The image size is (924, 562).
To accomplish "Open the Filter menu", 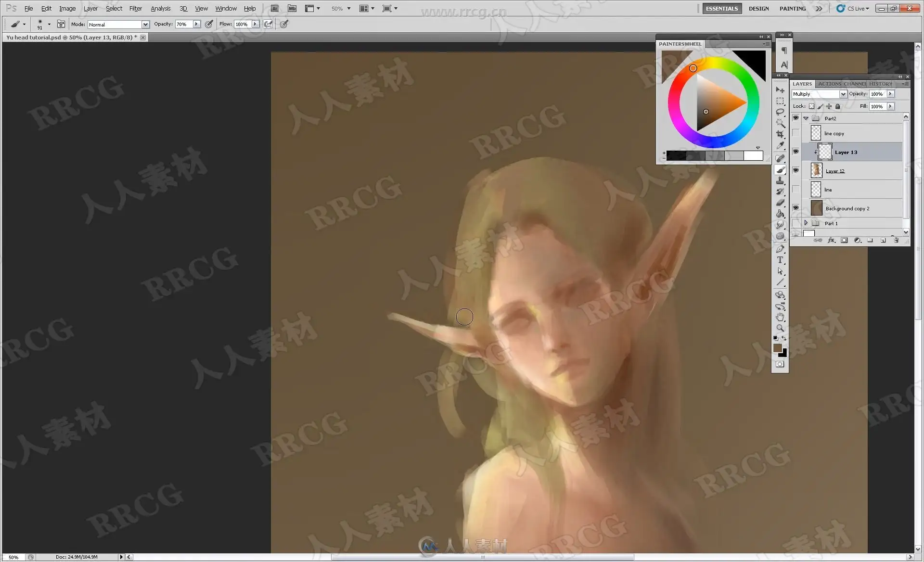I will [135, 8].
